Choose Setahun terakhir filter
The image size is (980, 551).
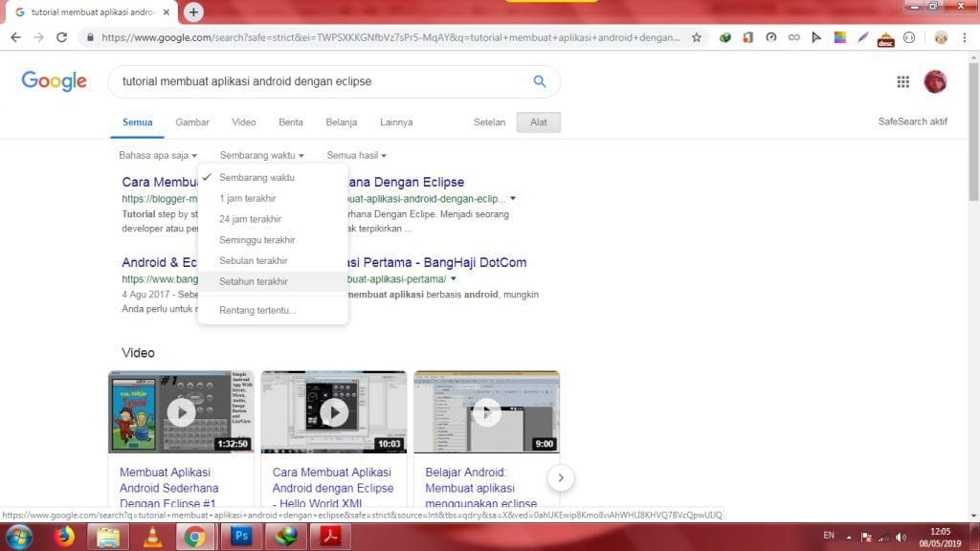pos(273,282)
